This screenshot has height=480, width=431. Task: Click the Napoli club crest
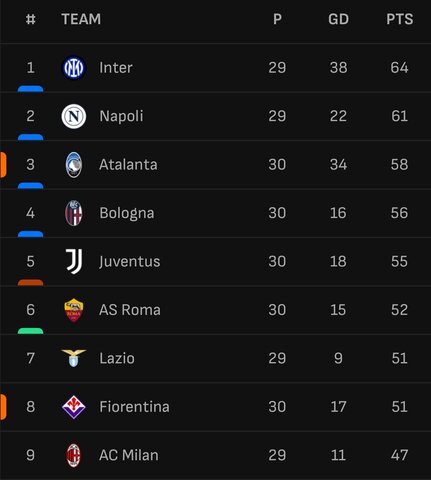(74, 116)
